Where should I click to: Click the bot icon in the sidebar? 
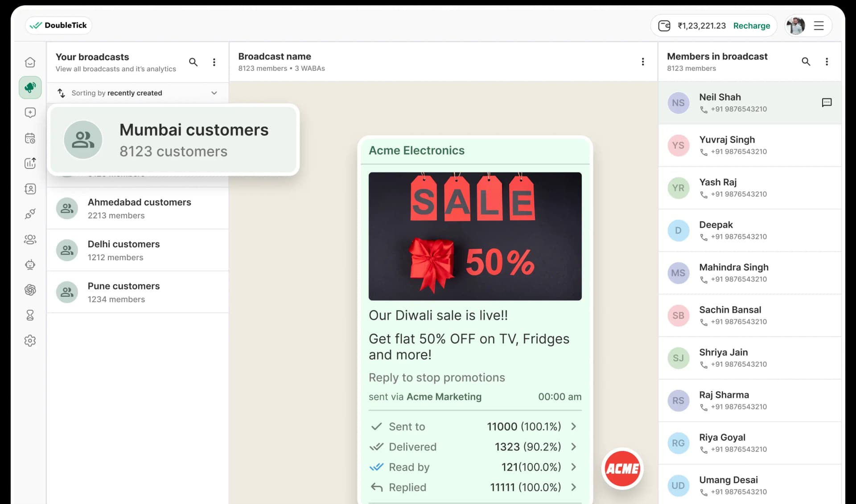pos(30,265)
